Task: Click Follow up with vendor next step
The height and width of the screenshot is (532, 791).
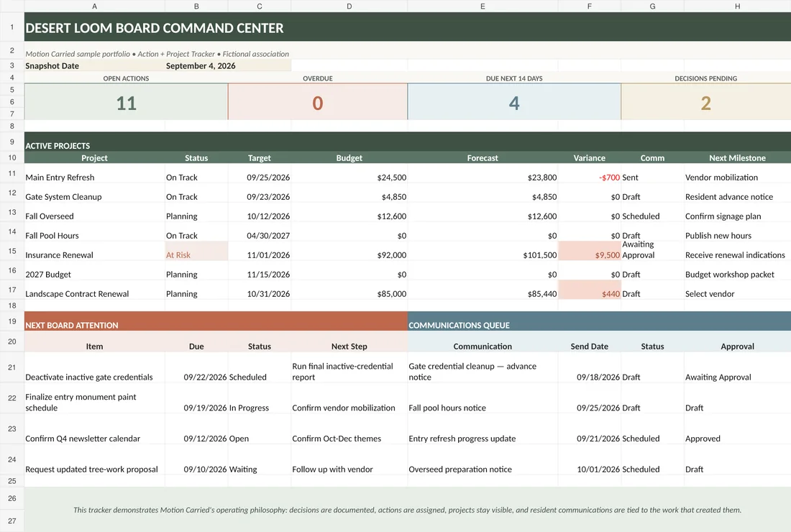Action: [349, 459]
